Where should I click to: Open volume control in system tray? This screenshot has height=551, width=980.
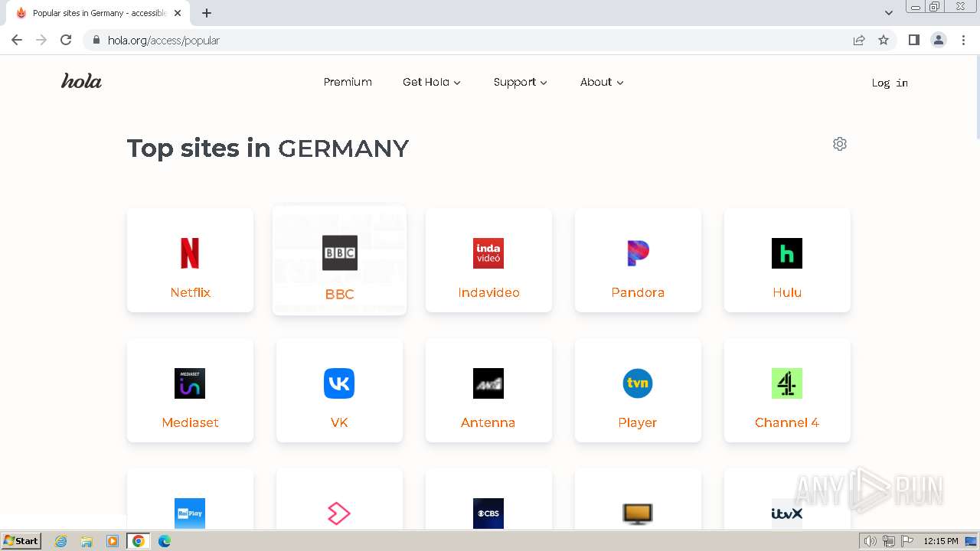[x=871, y=541]
